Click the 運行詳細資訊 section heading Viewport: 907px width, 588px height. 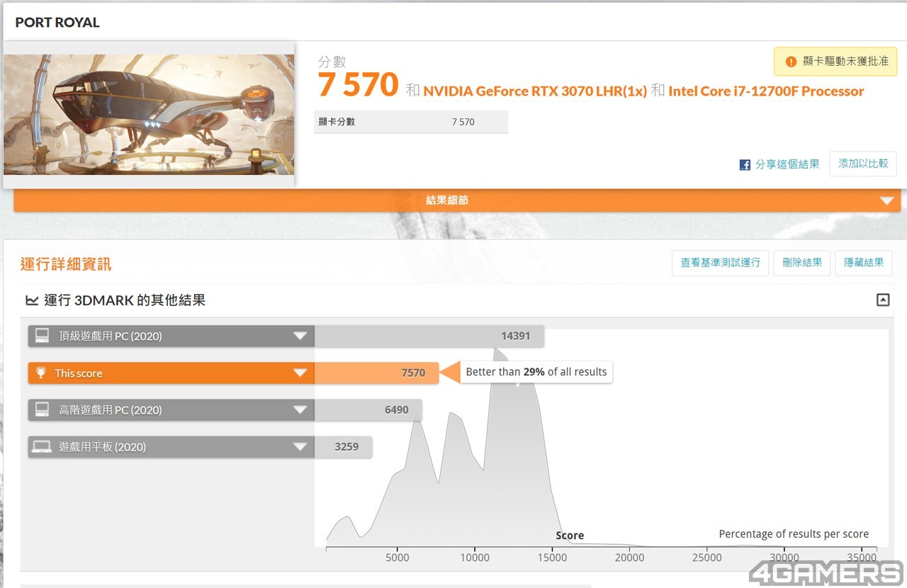[66, 264]
